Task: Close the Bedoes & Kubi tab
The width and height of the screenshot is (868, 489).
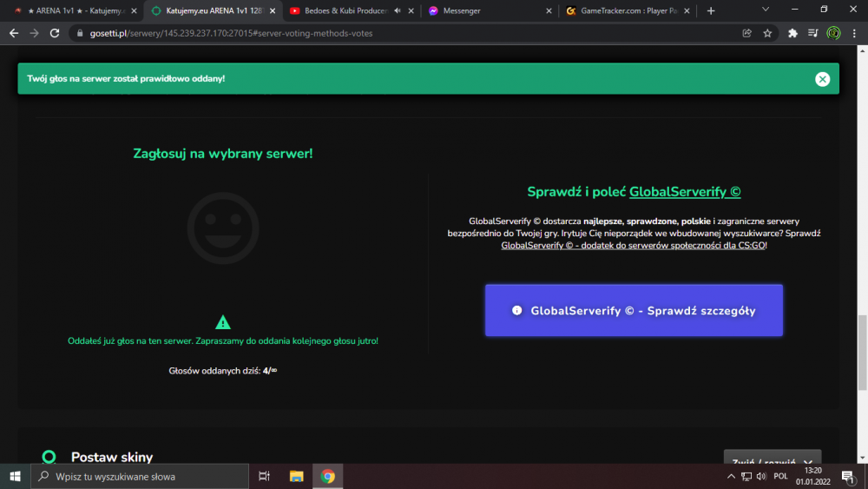Action: (411, 10)
